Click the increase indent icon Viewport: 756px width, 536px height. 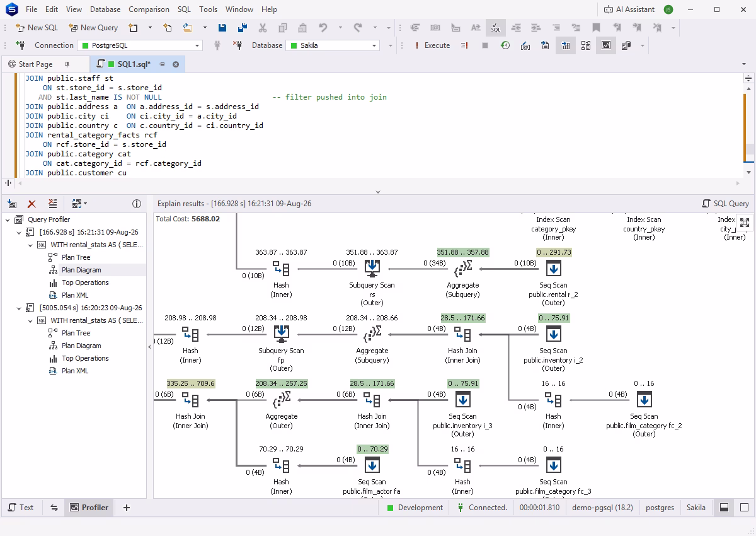pos(536,28)
